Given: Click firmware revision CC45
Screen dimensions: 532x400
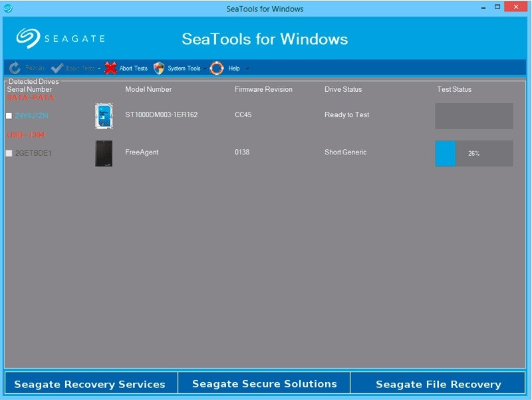Looking at the screenshot, I should coord(243,114).
